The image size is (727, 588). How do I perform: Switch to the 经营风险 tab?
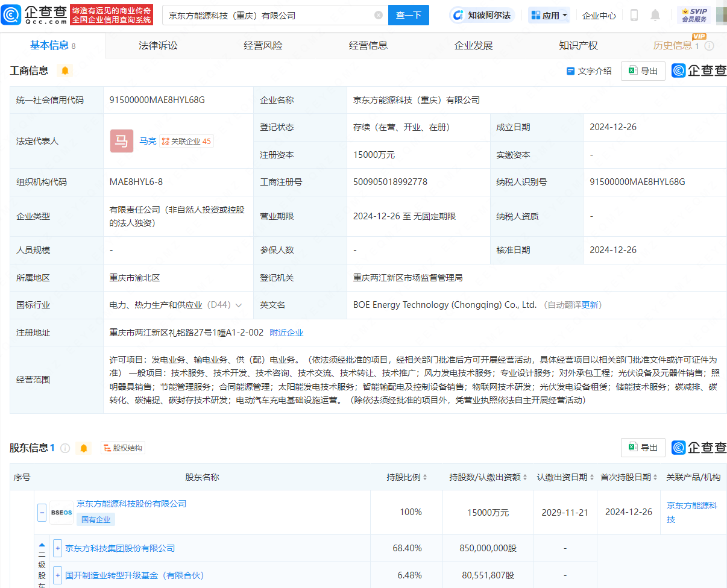263,46
